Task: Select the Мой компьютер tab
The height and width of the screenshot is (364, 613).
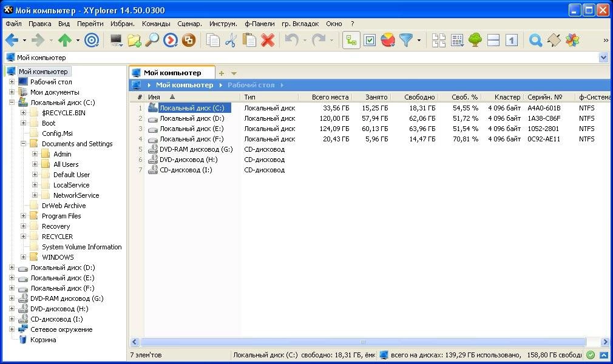Action: [172, 73]
